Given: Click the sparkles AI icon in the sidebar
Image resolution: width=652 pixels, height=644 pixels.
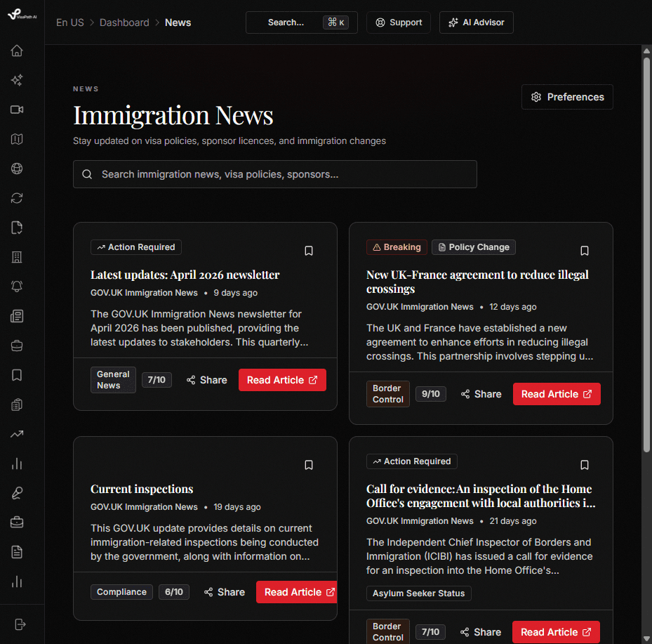Looking at the screenshot, I should coord(17,80).
